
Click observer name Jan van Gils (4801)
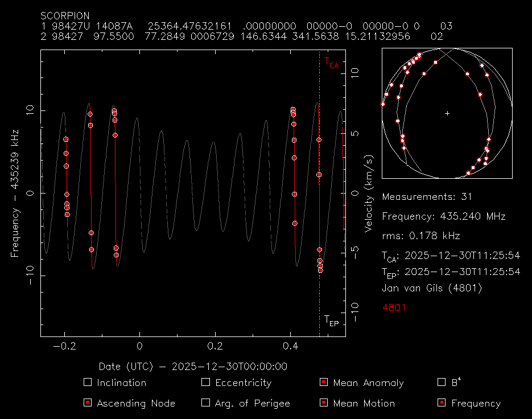coord(432,288)
